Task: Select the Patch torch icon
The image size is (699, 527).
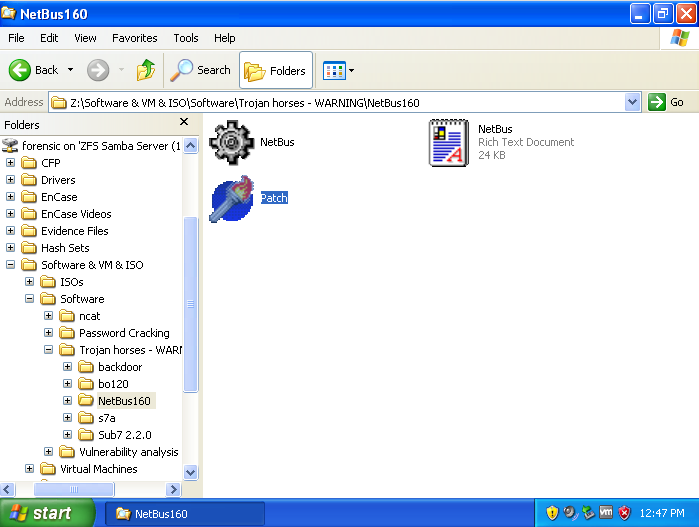Action: point(231,199)
